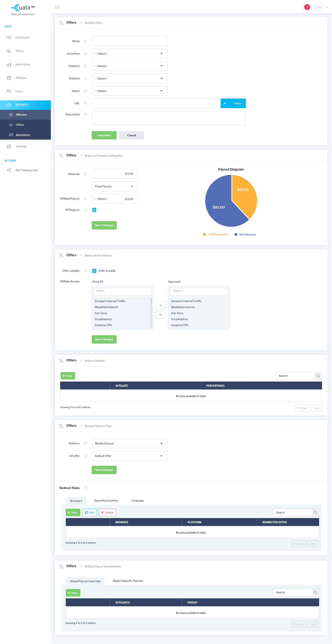Open notifications badge showing 3
332x644 pixels.
click(307, 7)
